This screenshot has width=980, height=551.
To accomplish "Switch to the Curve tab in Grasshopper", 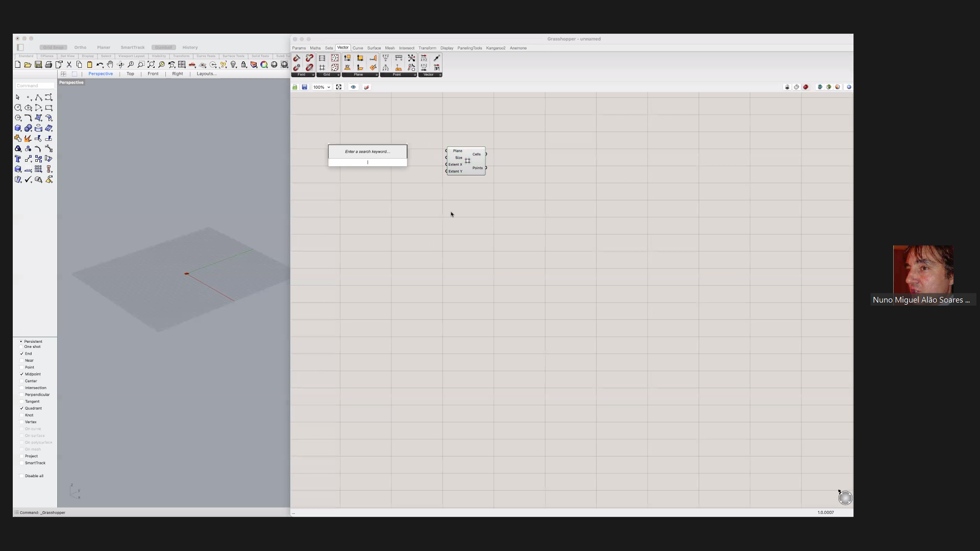I will 358,48.
